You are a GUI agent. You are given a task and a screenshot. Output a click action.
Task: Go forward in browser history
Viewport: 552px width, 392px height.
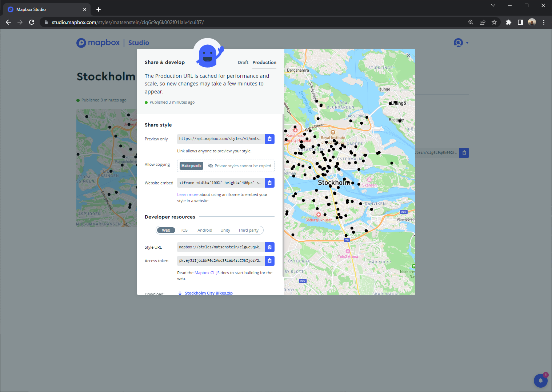click(20, 22)
